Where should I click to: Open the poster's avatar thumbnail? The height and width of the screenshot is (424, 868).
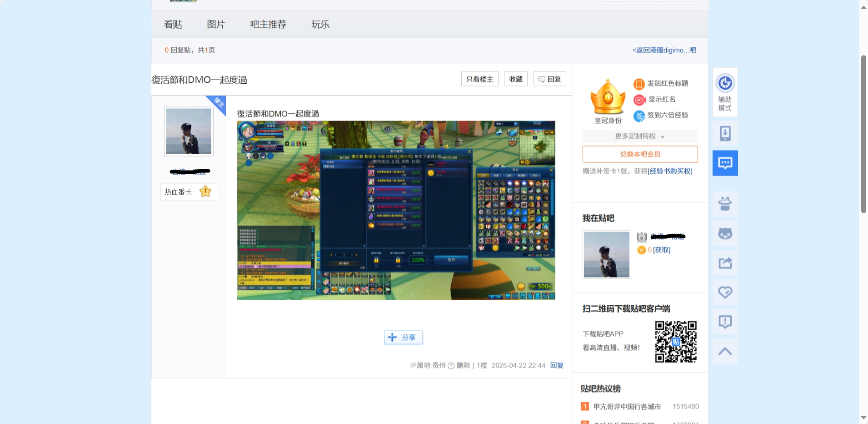[189, 131]
